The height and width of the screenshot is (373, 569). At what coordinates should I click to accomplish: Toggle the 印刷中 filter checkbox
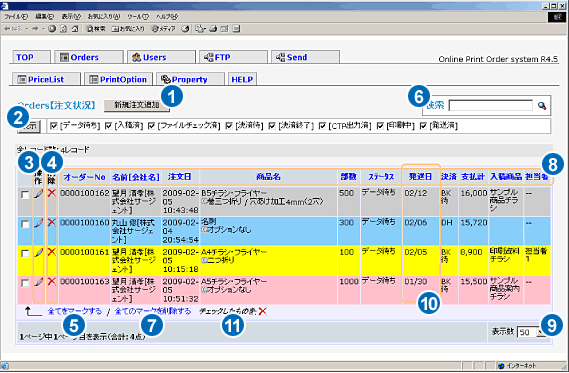click(380, 126)
